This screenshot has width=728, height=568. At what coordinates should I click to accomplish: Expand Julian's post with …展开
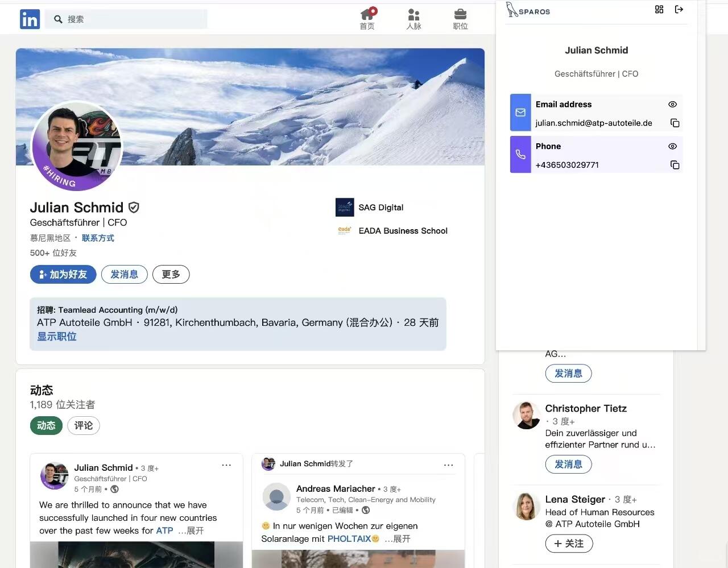[x=191, y=530]
